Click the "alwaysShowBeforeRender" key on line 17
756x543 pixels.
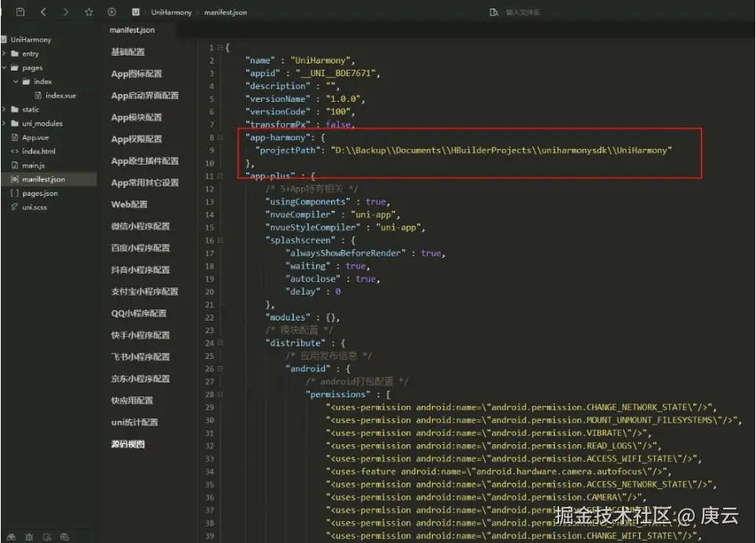click(346, 253)
